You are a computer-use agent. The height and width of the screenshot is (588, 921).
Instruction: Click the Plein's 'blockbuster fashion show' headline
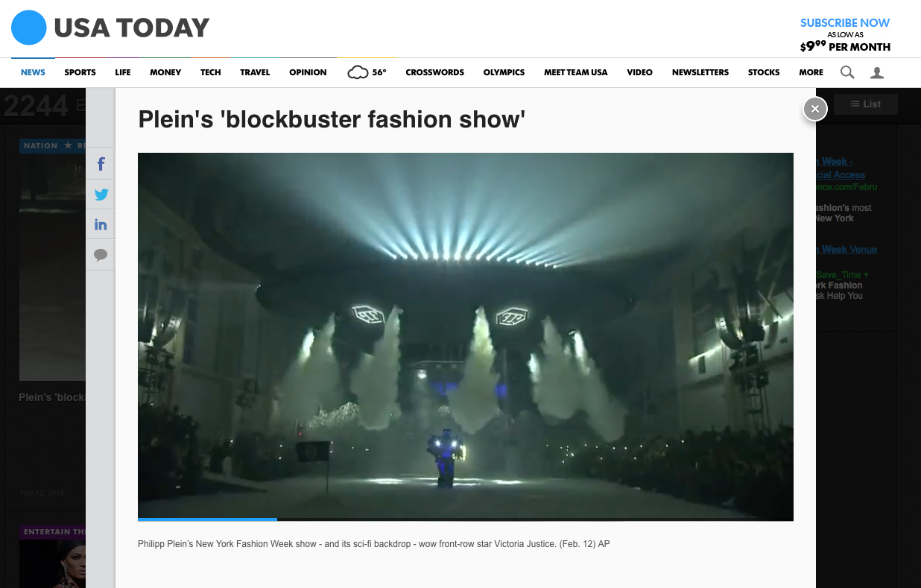(x=332, y=119)
